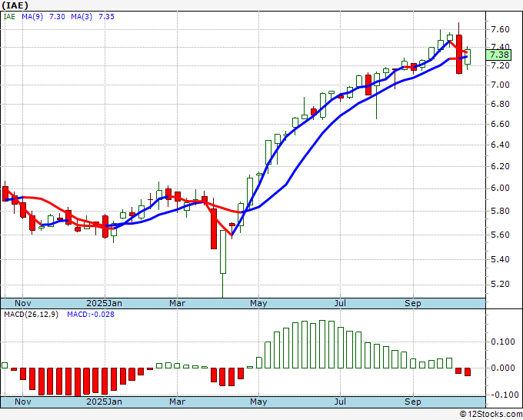Screen dimensions: 523x420
Task: Select May on the MACD panel time axis
Action: click(258, 402)
